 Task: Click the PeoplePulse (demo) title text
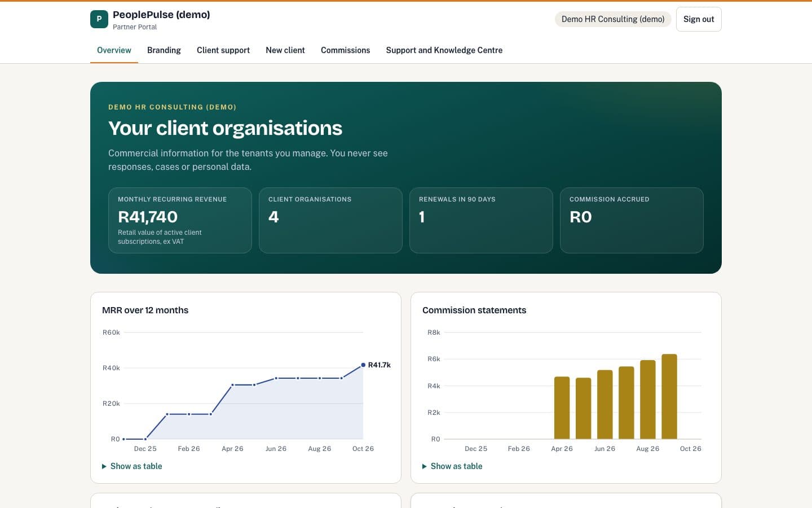(161, 15)
